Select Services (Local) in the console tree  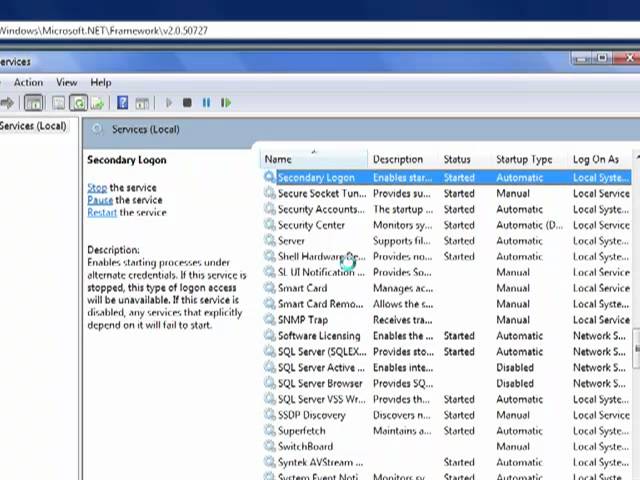33,126
